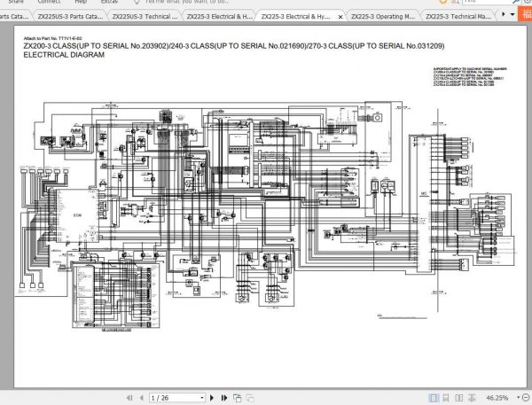Click the next view icon
Viewport: 532px width, 405px height.
click(250, 398)
